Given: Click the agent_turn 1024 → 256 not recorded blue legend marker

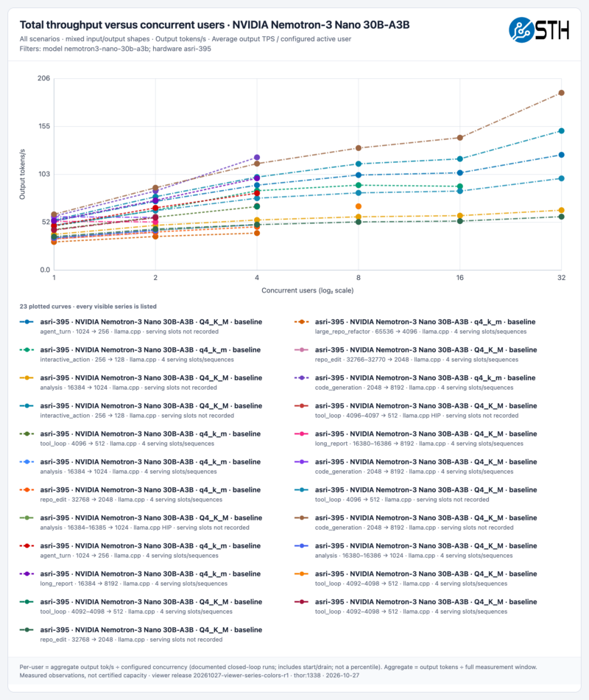Looking at the screenshot, I should pos(27,322).
